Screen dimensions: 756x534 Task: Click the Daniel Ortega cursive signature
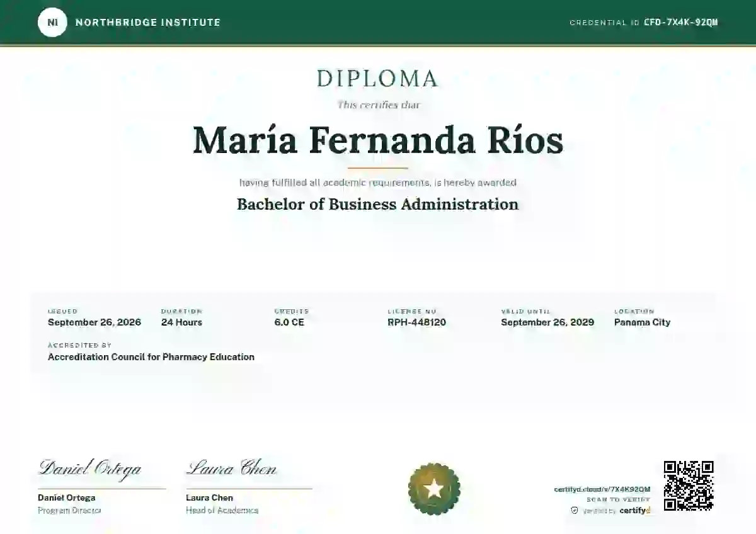(90, 468)
